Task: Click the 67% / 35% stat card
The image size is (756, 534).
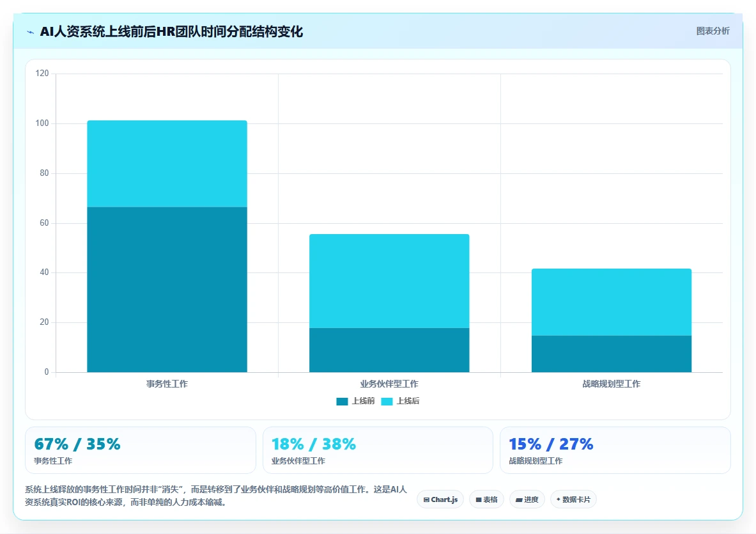Action: tap(141, 450)
